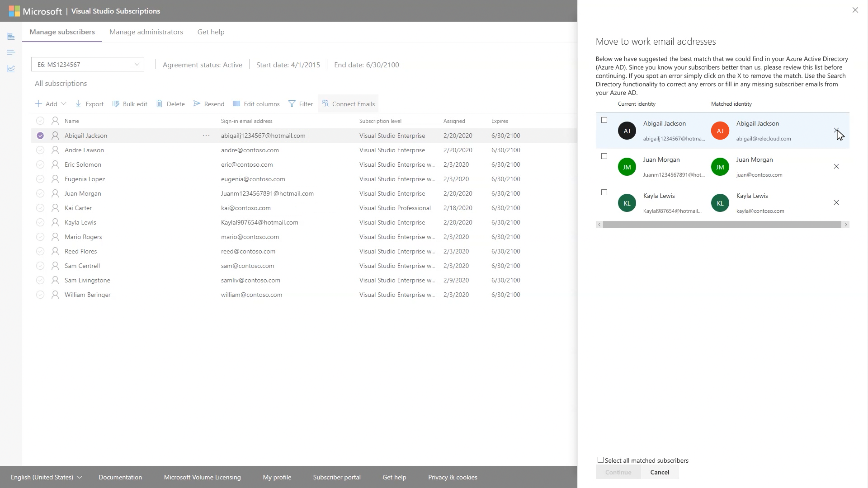Expand the English (United States) language selector
The height and width of the screenshot is (488, 868).
coord(47,477)
